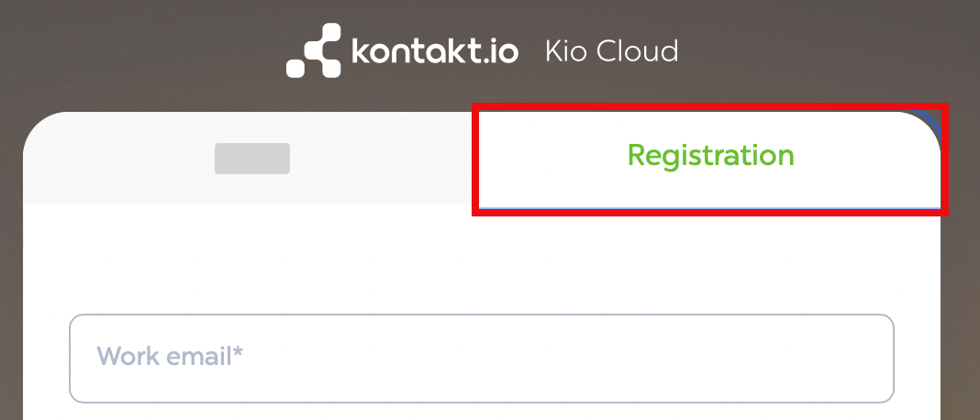980x420 pixels.
Task: Click the grey placeholder label in left tab
Action: 251,159
